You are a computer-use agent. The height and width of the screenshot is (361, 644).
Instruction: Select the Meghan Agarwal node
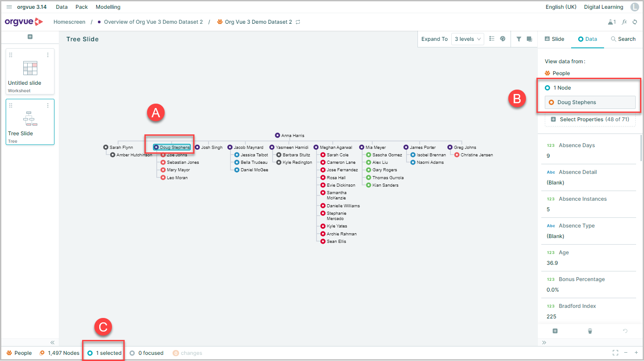coord(333,148)
